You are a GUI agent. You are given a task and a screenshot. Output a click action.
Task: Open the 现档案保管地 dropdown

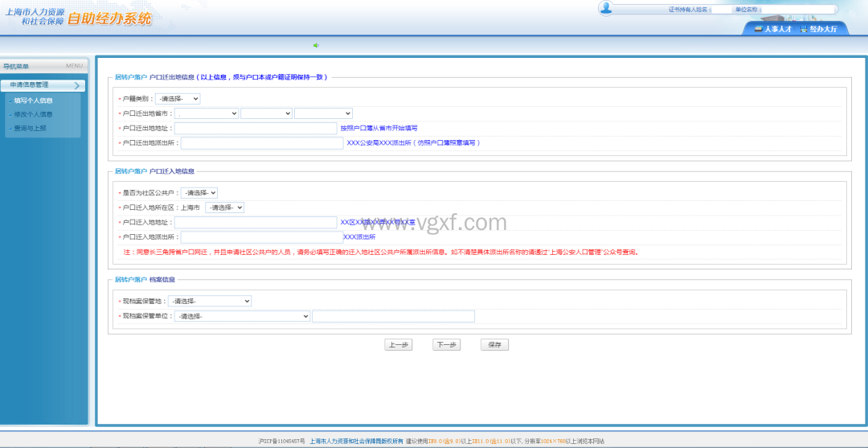[x=210, y=301]
